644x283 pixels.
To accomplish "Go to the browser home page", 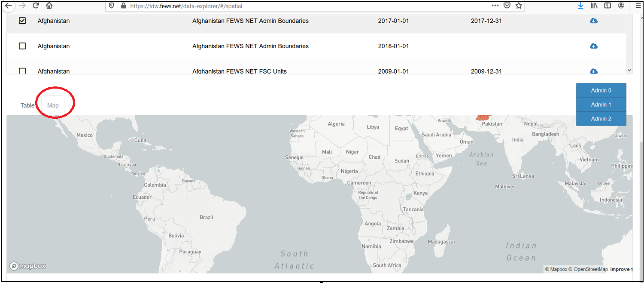I will [49, 6].
